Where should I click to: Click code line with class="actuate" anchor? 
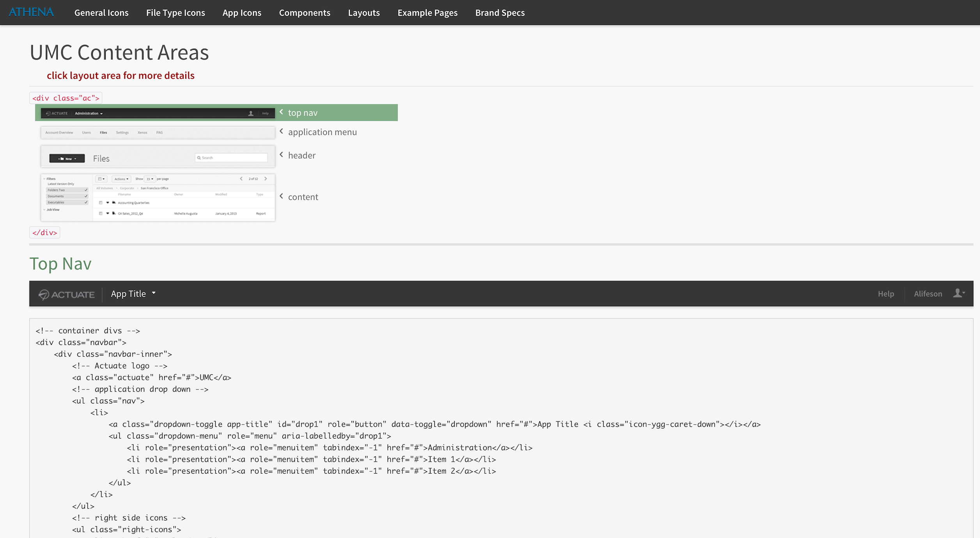coord(152,377)
